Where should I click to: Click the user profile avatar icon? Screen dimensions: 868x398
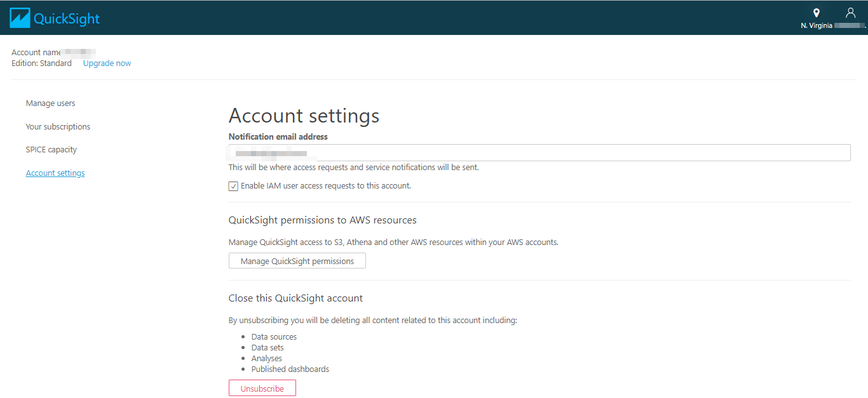pos(850,12)
